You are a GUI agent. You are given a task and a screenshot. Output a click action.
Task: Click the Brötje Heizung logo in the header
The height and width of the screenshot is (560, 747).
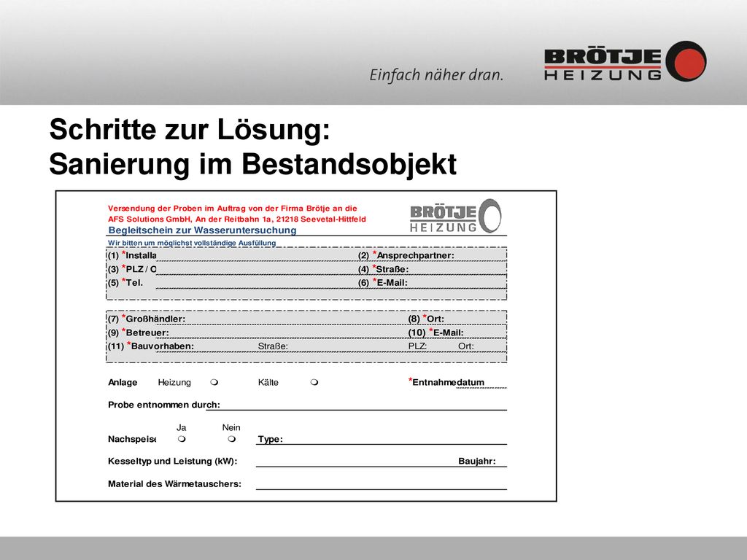pos(625,61)
